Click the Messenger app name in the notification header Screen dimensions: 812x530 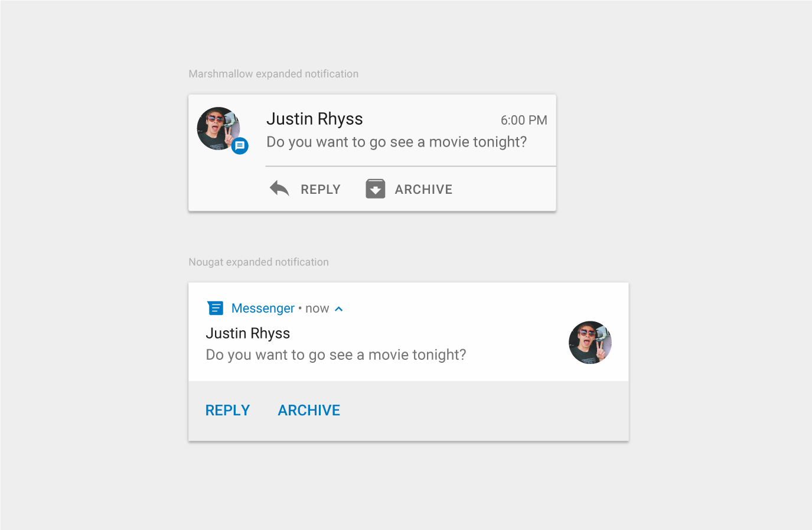pyautogui.click(x=263, y=308)
